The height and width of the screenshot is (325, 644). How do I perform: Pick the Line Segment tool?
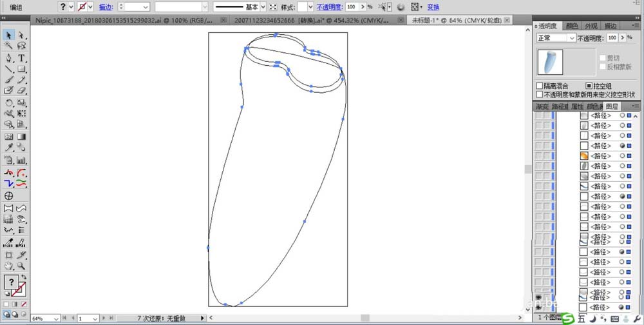click(9, 69)
